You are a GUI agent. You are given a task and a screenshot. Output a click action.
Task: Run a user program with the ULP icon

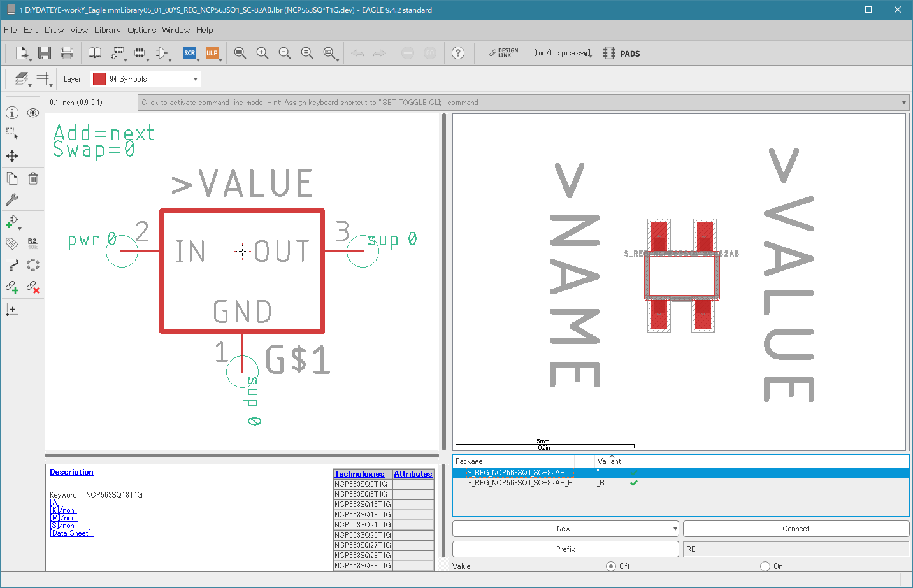point(212,53)
